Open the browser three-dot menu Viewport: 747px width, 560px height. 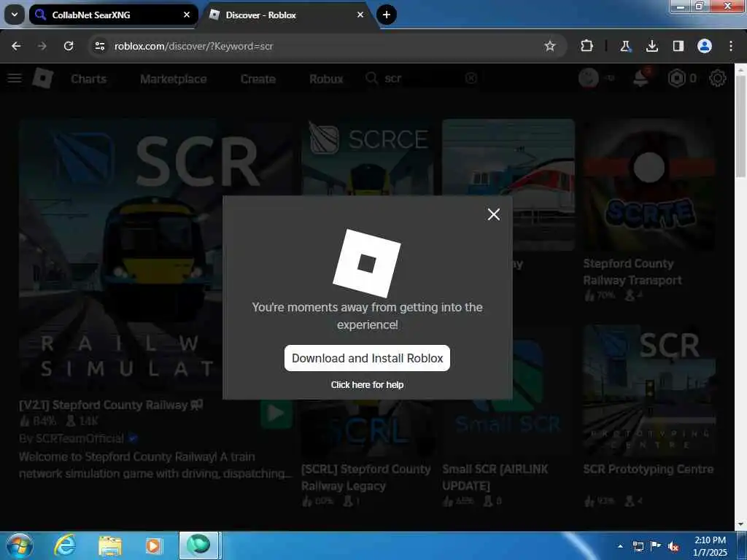(731, 46)
